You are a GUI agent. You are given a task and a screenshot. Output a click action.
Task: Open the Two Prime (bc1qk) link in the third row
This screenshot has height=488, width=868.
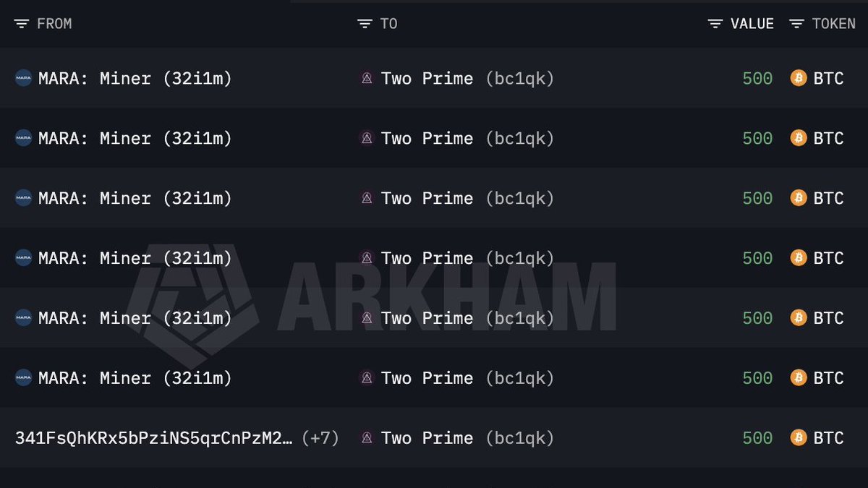coord(467,198)
